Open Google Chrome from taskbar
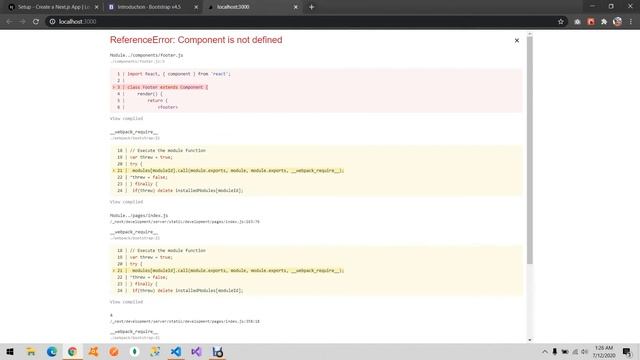This screenshot has height=360, width=640. (x=72, y=352)
